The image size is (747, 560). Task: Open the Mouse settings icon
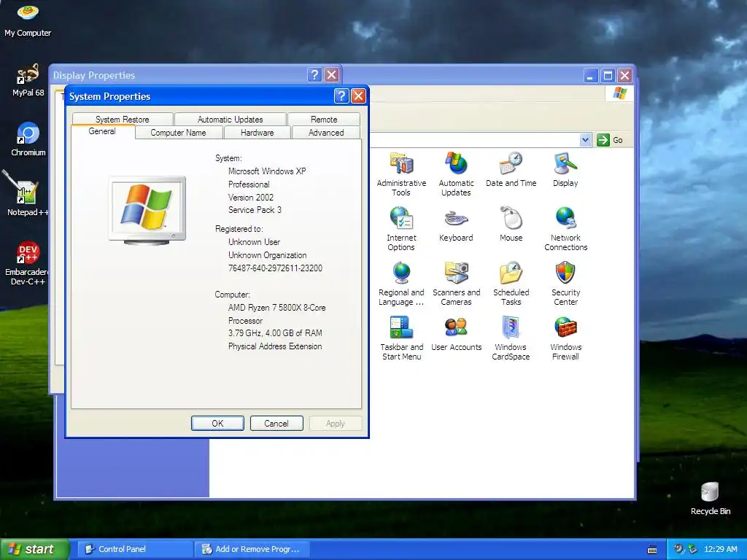[x=511, y=225]
